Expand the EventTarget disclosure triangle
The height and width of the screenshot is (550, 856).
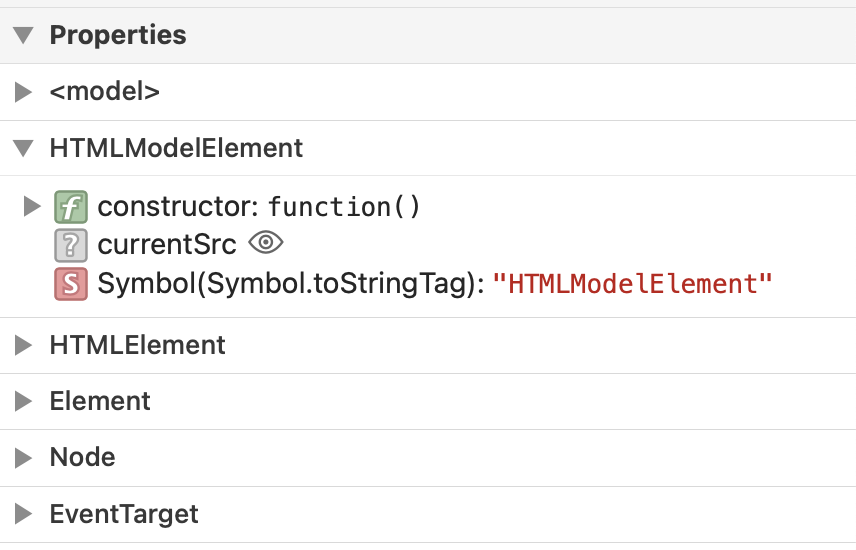click(x=24, y=514)
